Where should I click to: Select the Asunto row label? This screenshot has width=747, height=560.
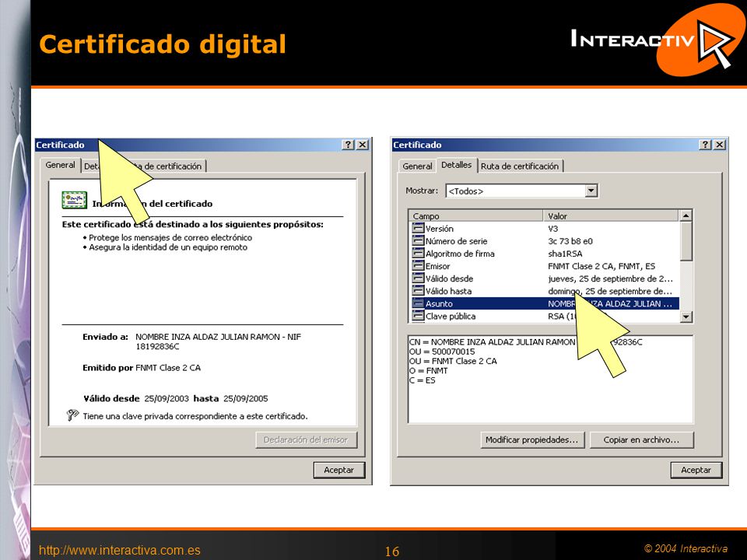pos(439,303)
